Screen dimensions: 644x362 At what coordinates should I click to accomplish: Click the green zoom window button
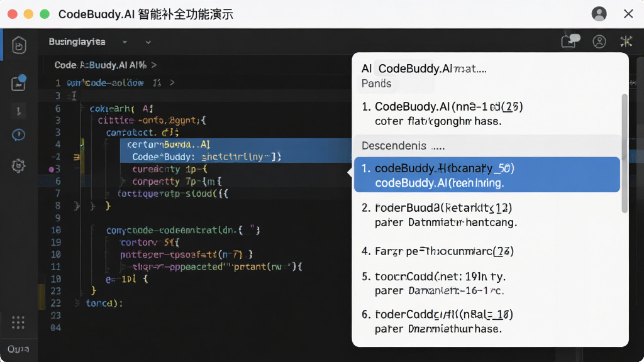[x=45, y=14]
